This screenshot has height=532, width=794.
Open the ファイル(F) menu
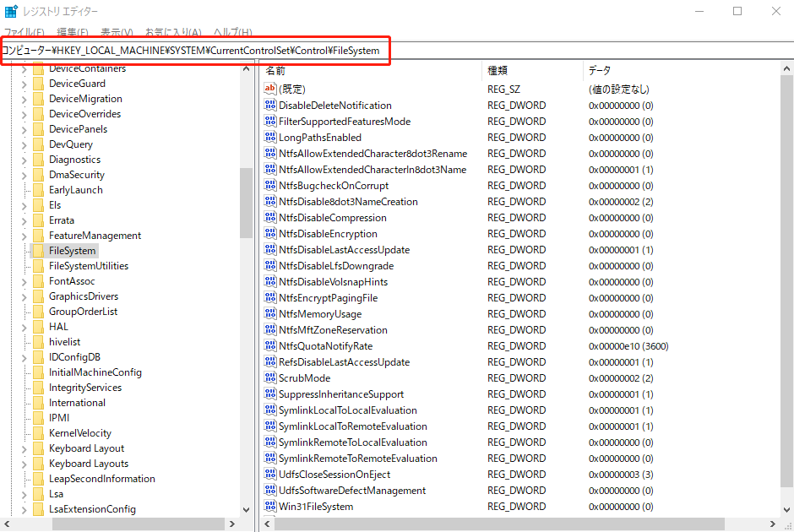pos(24,32)
